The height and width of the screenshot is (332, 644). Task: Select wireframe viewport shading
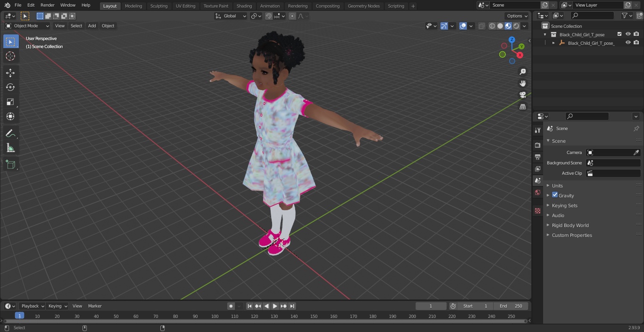click(492, 26)
